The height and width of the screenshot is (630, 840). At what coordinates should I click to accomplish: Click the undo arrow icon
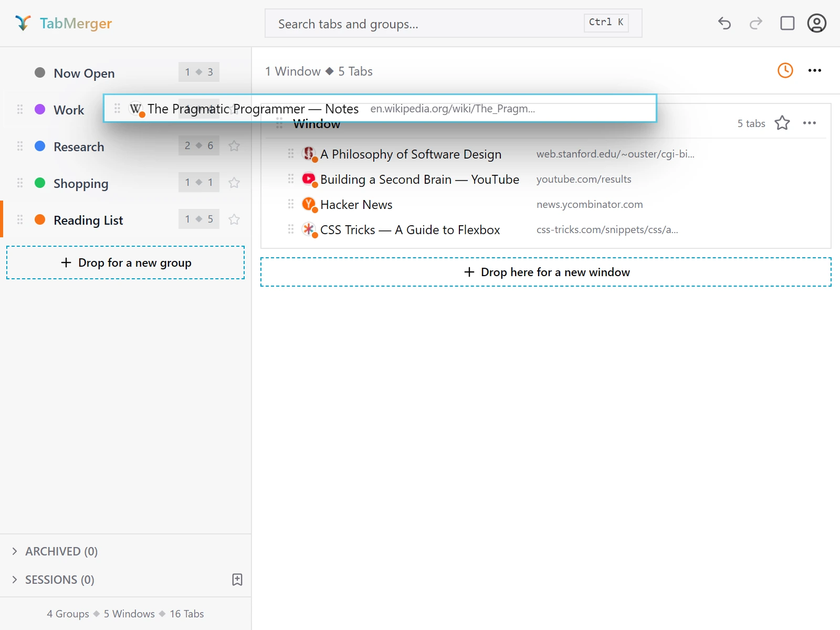click(x=724, y=23)
